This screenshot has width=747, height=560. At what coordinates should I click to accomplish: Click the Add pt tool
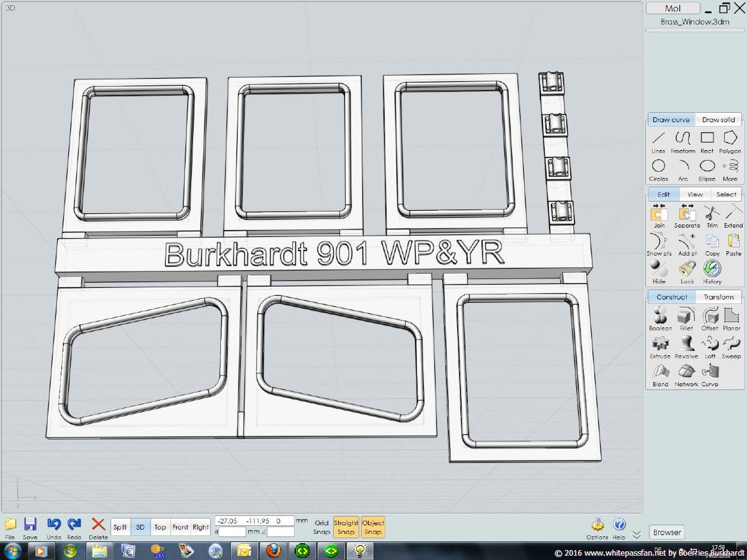[687, 244]
